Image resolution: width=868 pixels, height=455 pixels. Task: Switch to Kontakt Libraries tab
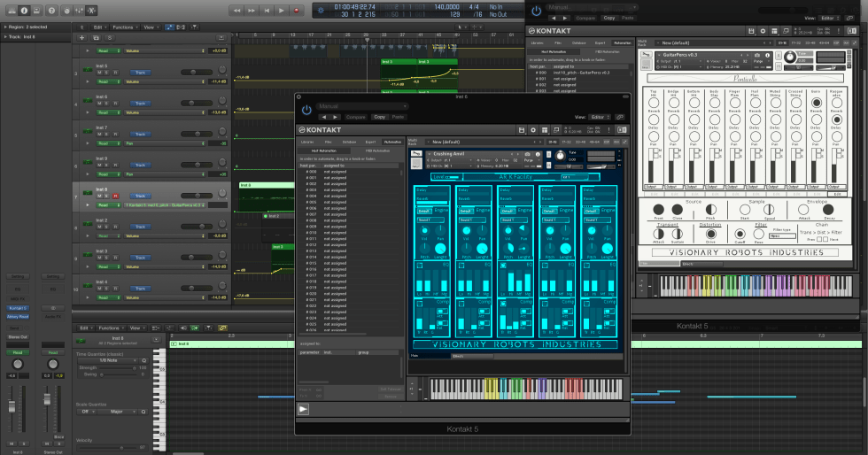click(307, 141)
